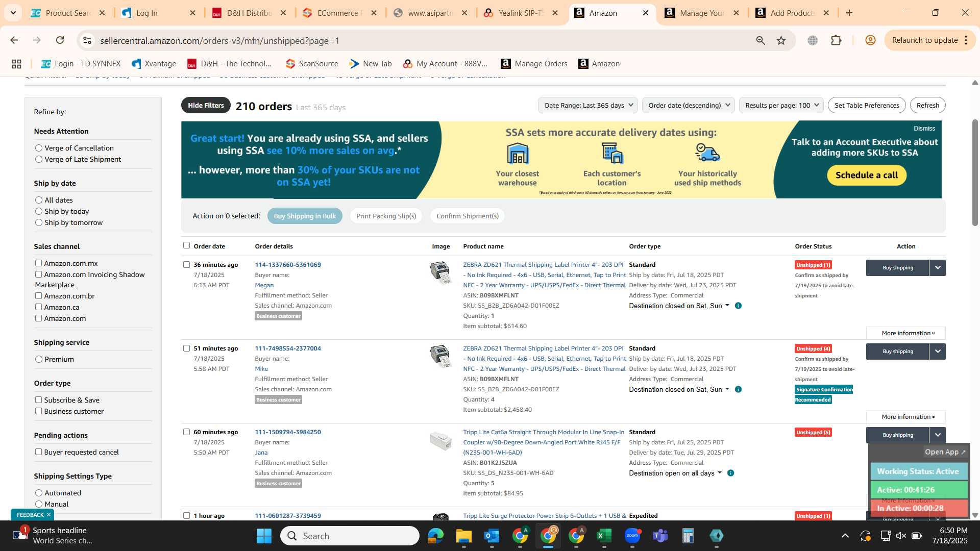Image resolution: width=980 pixels, height=551 pixels.
Task: Select Verge of Late Shipment filter
Action: [39, 159]
